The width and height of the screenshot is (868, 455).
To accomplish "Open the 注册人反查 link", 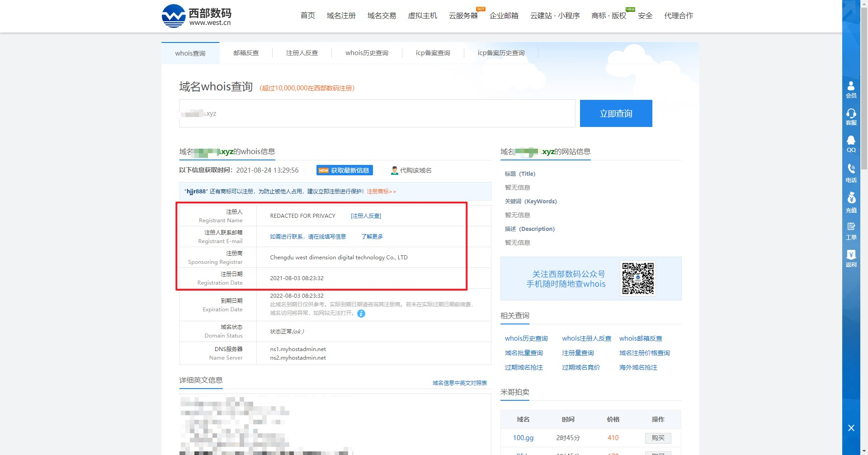I will click(x=366, y=216).
